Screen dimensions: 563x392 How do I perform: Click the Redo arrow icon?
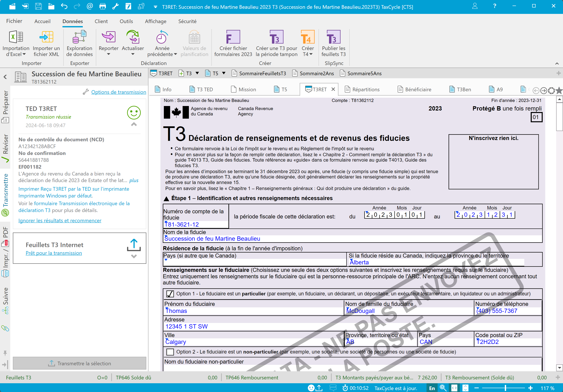77,6
